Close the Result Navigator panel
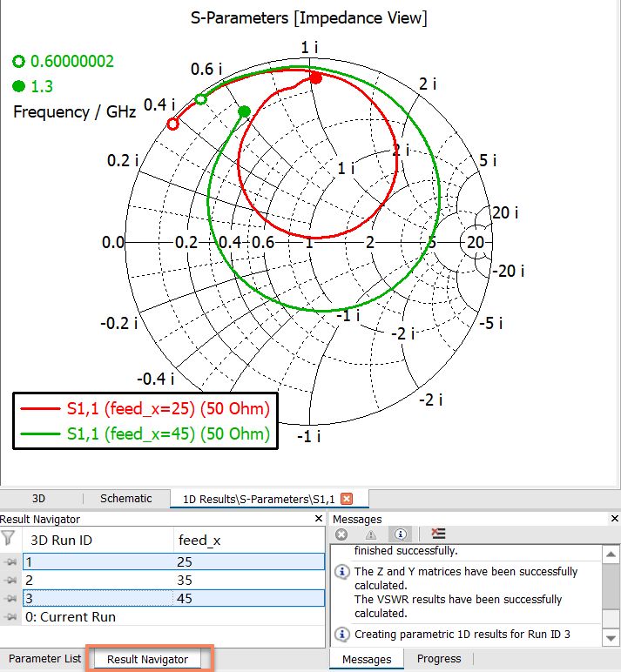Screen dimensions: 621x672 pos(319,519)
